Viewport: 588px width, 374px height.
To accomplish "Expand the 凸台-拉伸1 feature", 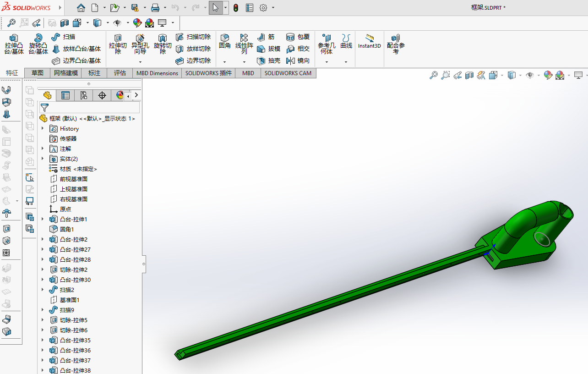I will [x=43, y=220].
